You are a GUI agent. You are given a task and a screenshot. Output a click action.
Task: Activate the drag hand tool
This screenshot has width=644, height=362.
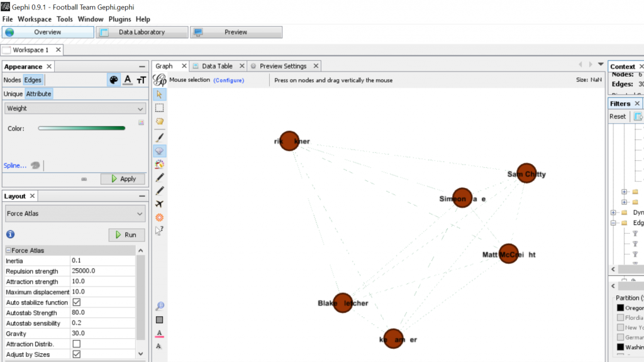click(160, 121)
